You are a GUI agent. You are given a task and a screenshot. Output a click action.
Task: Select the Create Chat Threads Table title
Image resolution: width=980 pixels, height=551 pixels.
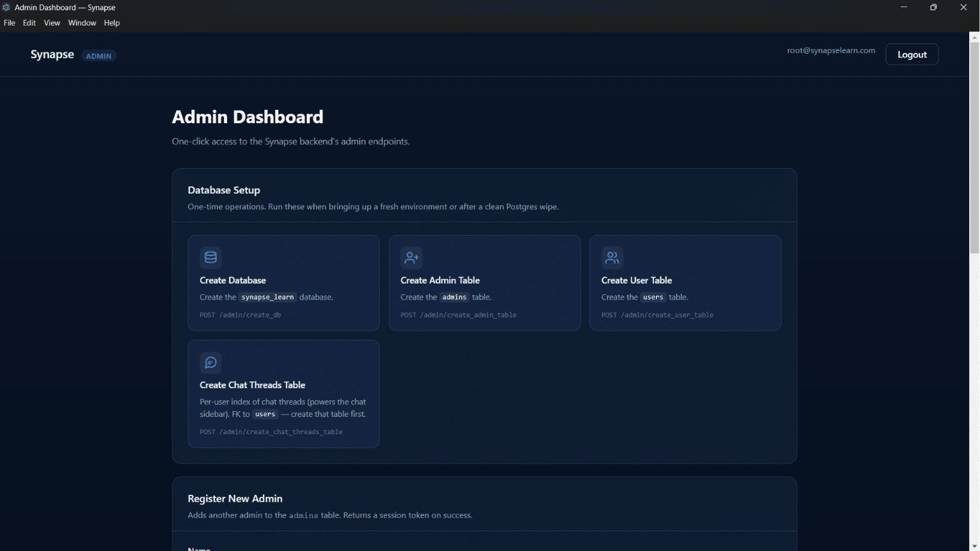(253, 385)
